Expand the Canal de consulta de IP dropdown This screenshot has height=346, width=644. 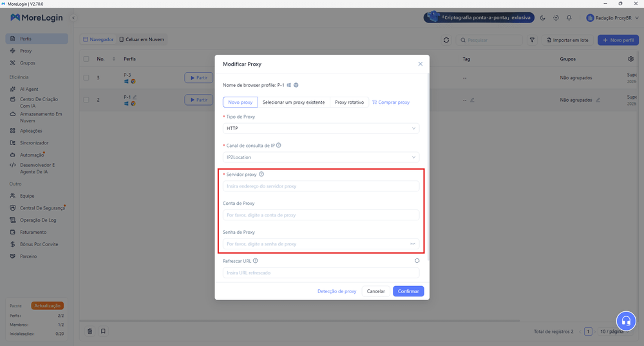(x=321, y=157)
